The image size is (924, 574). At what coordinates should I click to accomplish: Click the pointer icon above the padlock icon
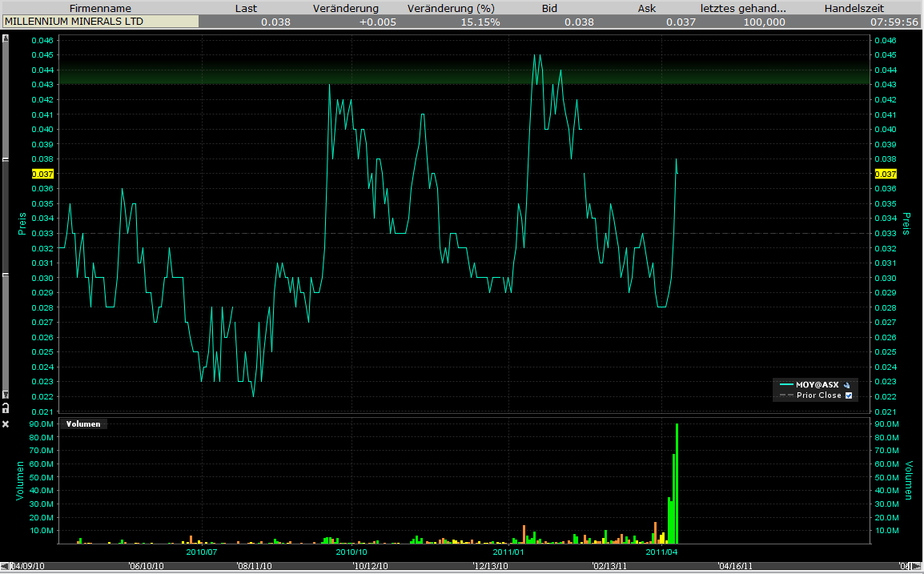click(6, 394)
